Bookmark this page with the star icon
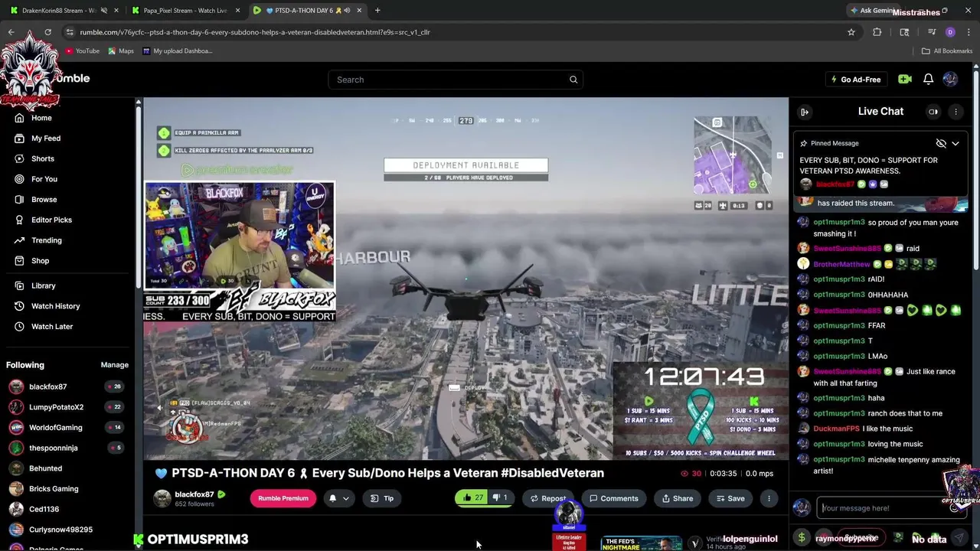The height and width of the screenshot is (551, 980). point(851,32)
